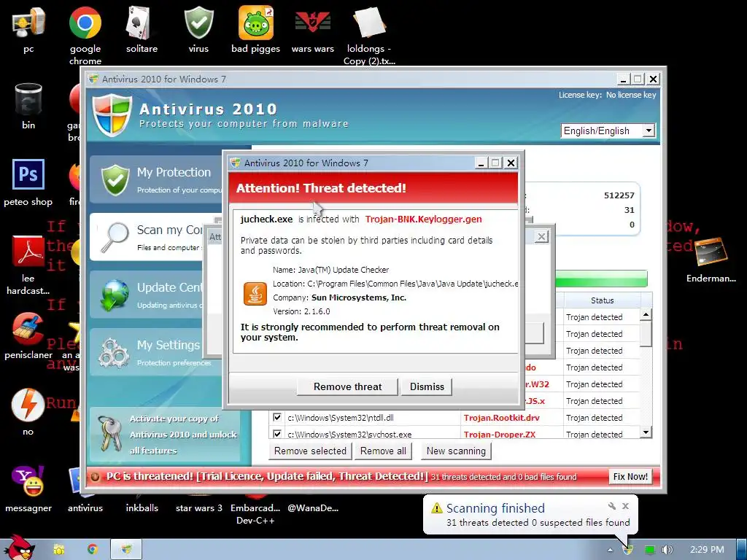This screenshot has height=560, width=747.
Task: Click the Trojan-BNK.Keylogger.gen infection name
Action: [x=424, y=219]
